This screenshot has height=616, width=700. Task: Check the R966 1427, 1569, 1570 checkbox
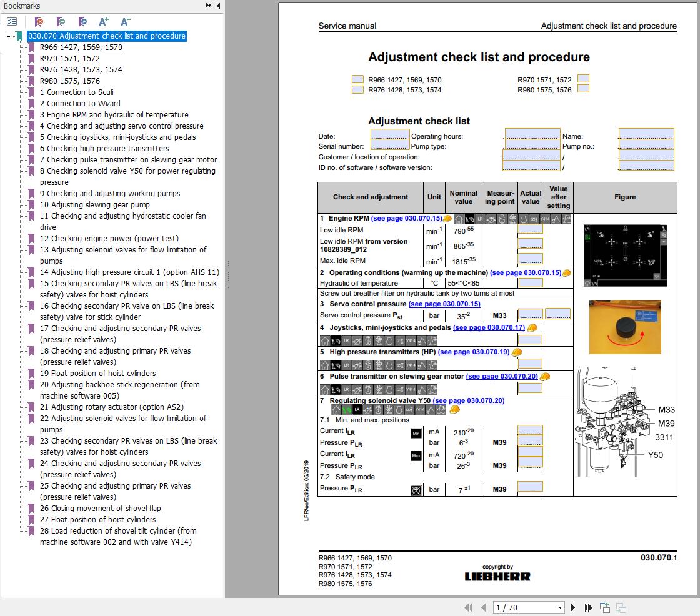tap(357, 79)
